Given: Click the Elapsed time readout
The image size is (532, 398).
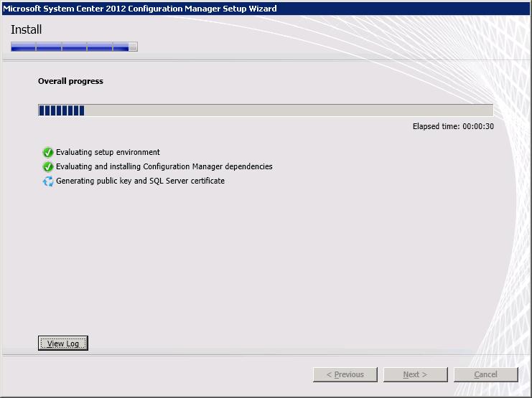Looking at the screenshot, I should (452, 126).
